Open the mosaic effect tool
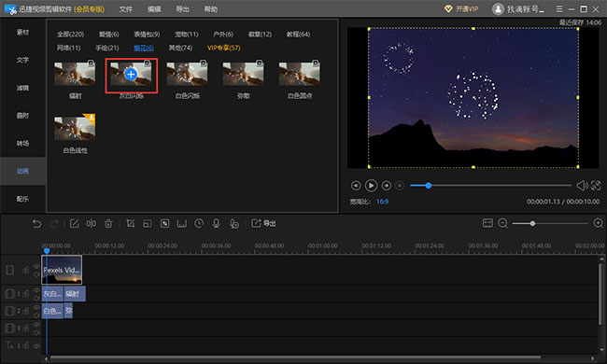 point(165,224)
